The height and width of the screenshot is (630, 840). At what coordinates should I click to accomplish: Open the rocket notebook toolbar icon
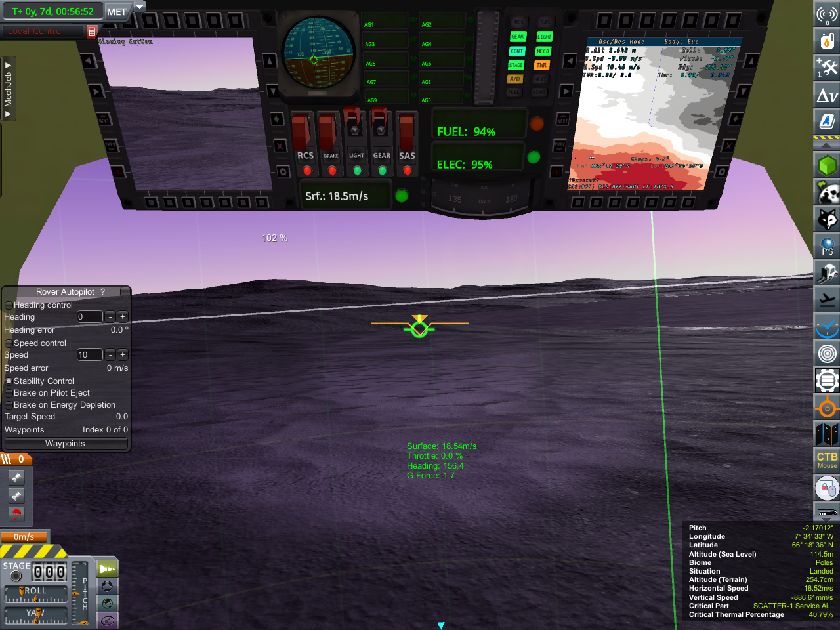[x=827, y=121]
